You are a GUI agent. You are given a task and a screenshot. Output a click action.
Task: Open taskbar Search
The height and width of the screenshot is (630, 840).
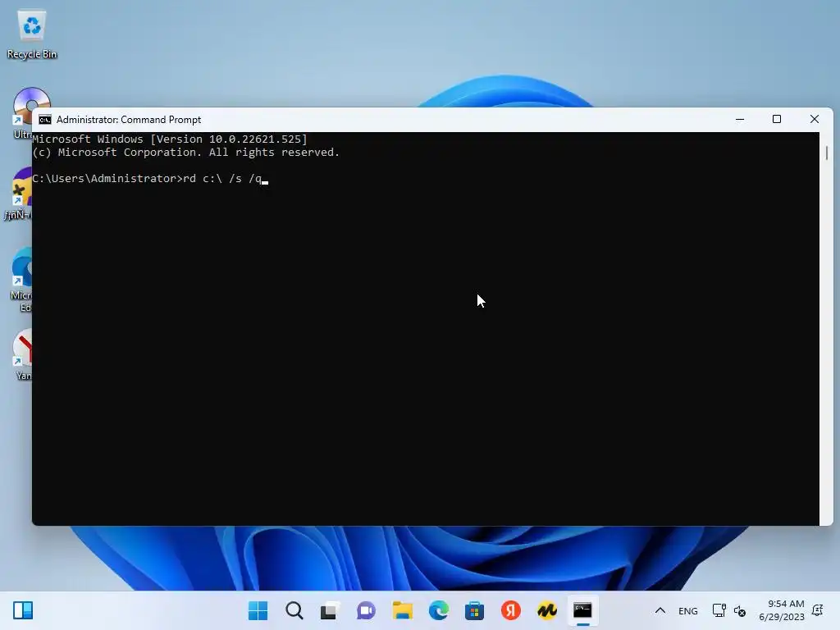click(294, 610)
